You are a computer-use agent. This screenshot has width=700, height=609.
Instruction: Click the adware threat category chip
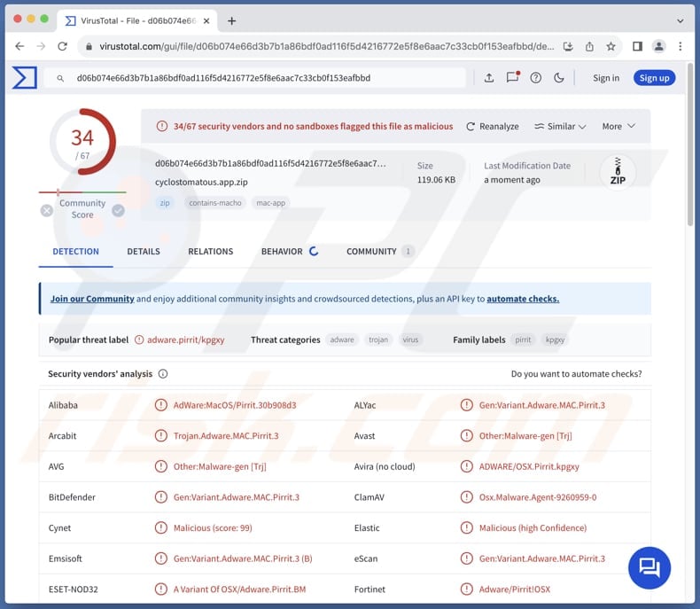click(x=342, y=340)
